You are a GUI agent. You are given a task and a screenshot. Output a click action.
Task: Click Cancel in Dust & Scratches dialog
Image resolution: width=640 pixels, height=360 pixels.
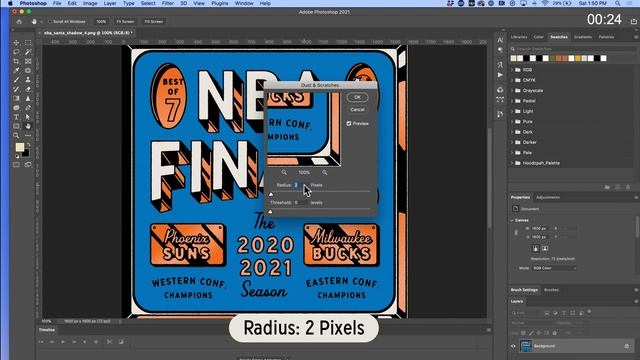click(358, 110)
